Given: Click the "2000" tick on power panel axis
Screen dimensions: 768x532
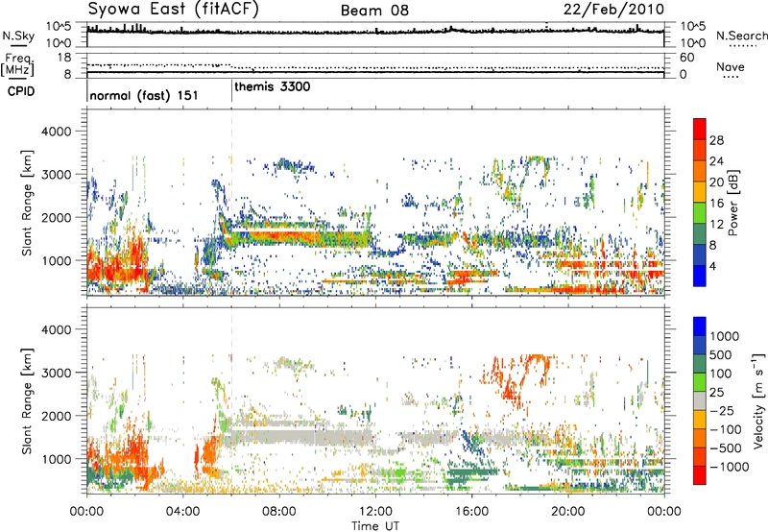Looking at the screenshot, I should 56,217.
